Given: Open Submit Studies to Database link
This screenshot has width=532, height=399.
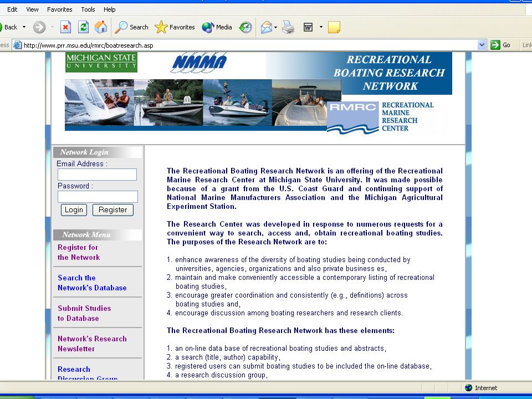Looking at the screenshot, I should point(84,314).
